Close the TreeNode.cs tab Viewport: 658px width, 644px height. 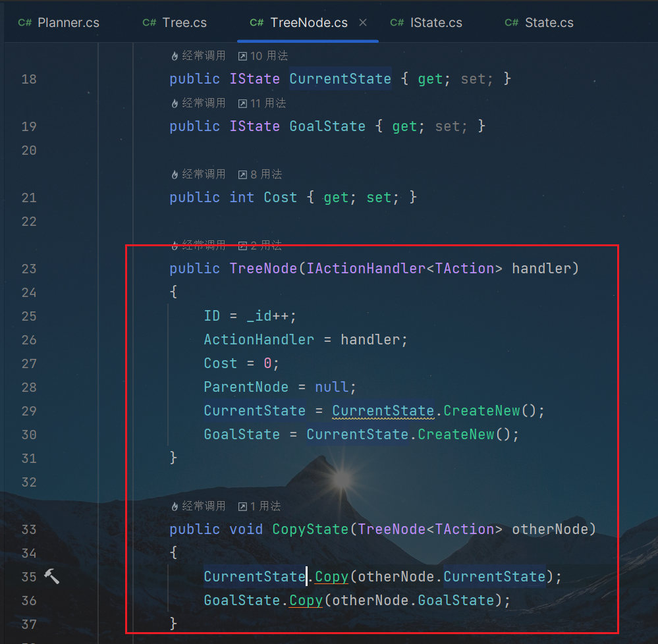(363, 22)
